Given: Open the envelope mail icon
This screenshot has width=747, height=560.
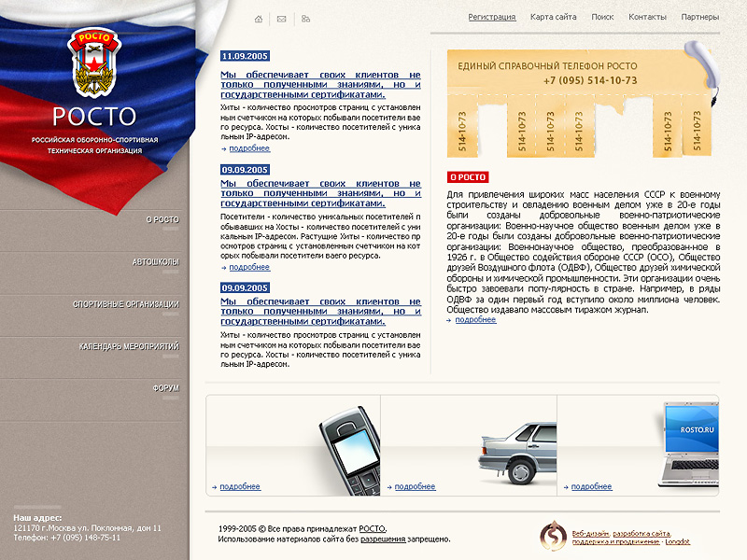Looking at the screenshot, I should pyautogui.click(x=282, y=19).
